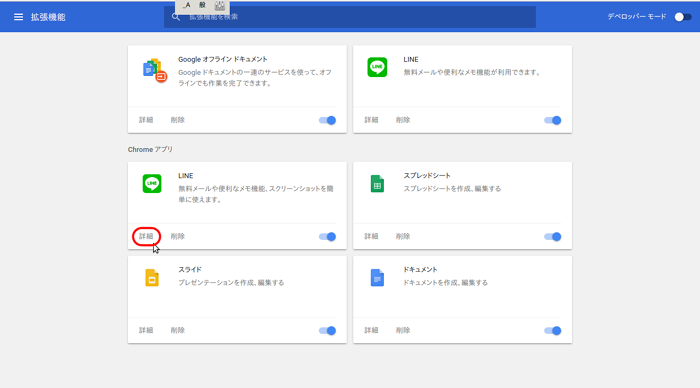700x388 pixels.
Task: Open 詳細 for Google オフライン ドキュメント
Action: point(146,120)
